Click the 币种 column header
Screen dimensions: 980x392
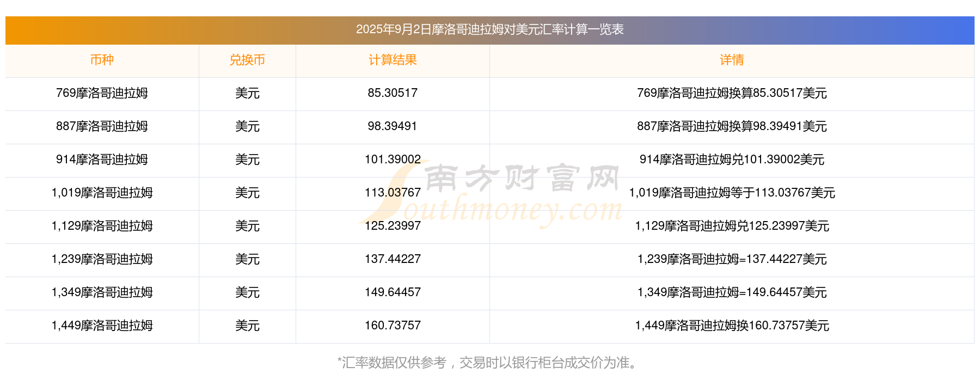pos(102,60)
